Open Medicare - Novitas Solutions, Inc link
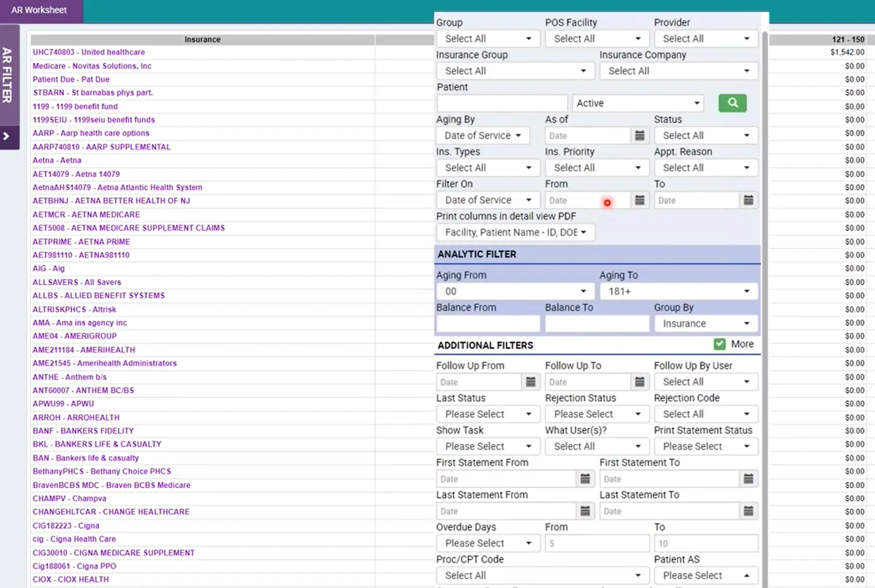 pos(92,66)
